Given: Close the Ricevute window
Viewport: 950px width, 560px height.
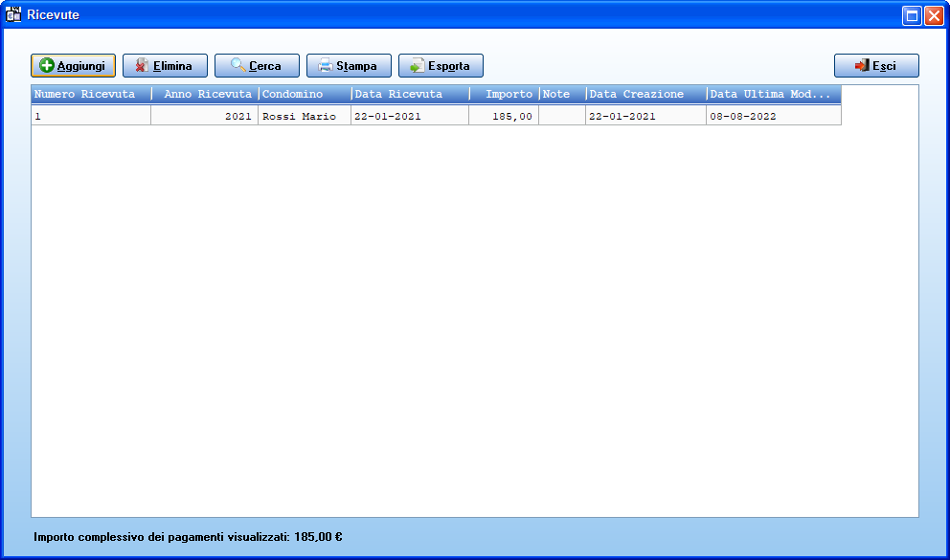Looking at the screenshot, I should tap(934, 15).
